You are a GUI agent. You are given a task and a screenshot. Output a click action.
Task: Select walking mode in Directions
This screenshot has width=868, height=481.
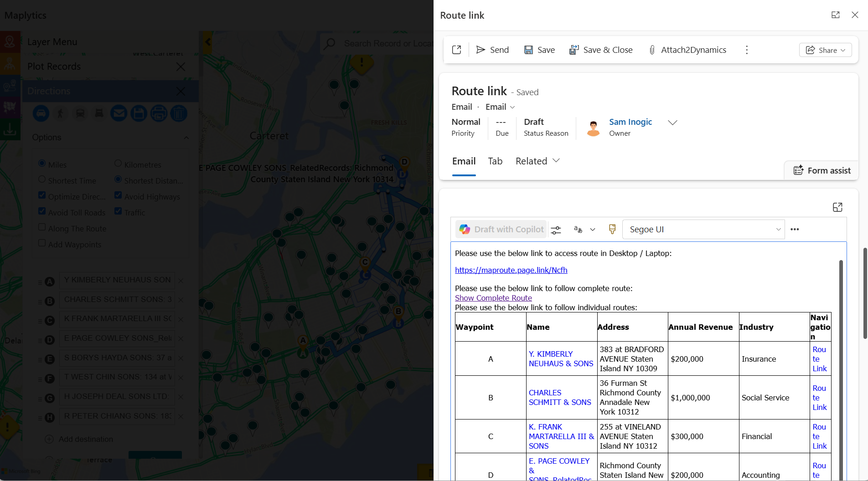click(x=60, y=113)
